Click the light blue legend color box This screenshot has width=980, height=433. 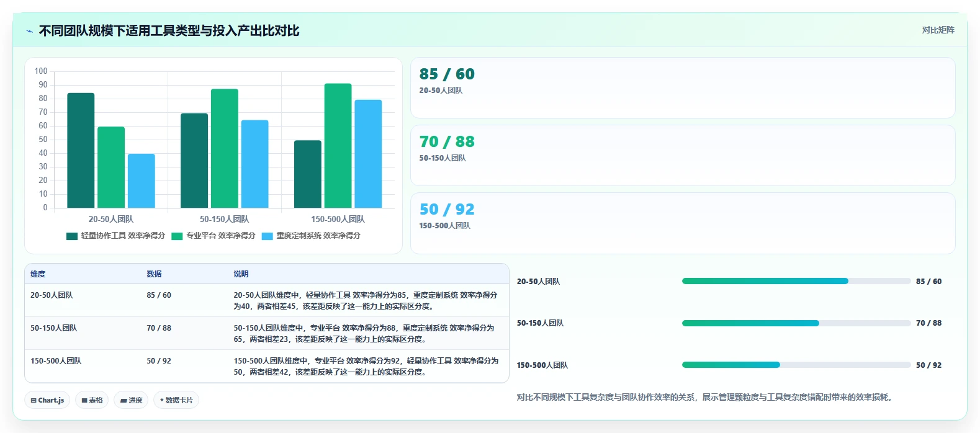coord(267,236)
